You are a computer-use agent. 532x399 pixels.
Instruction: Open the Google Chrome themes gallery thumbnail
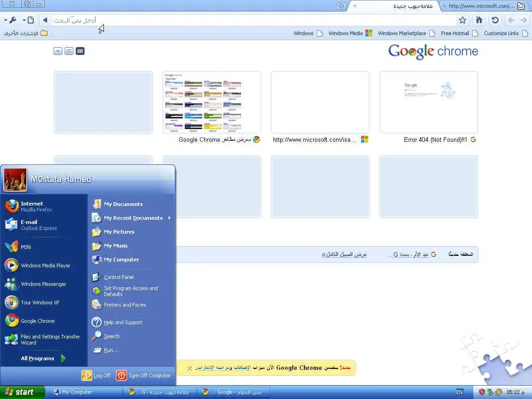click(212, 102)
